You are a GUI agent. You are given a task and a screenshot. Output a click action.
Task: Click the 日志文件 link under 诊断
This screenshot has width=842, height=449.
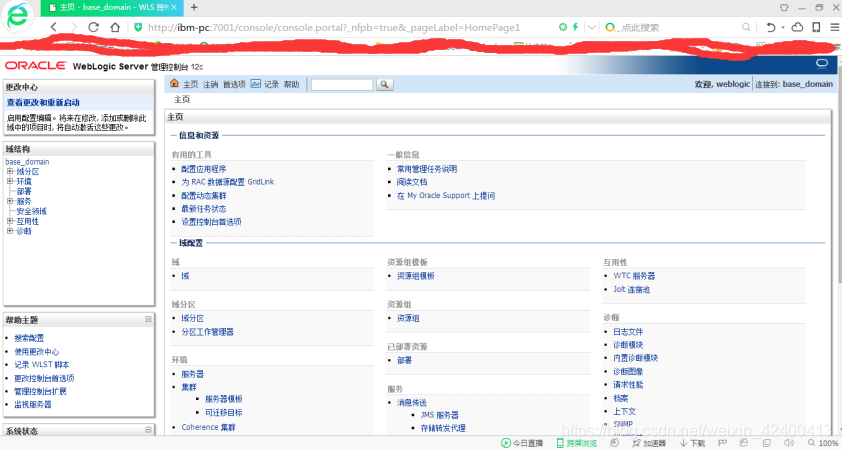click(x=628, y=332)
